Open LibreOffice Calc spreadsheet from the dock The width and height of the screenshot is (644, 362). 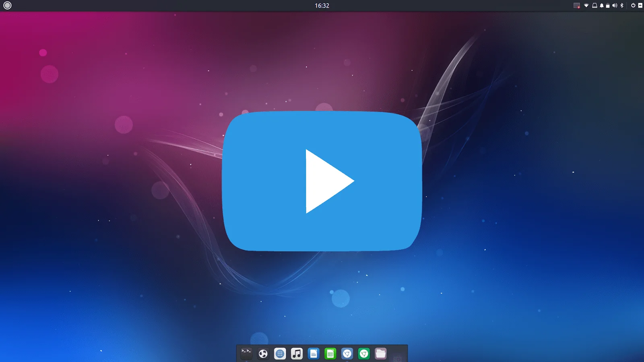click(330, 354)
